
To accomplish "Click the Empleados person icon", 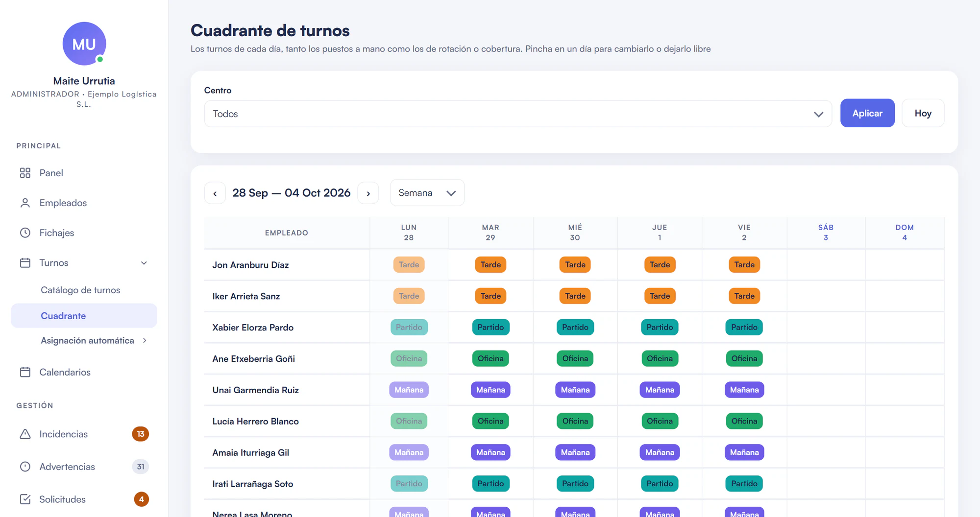I will (25, 203).
